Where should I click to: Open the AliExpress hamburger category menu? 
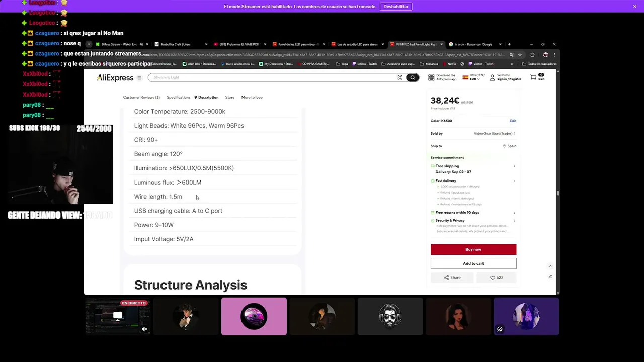point(139,78)
